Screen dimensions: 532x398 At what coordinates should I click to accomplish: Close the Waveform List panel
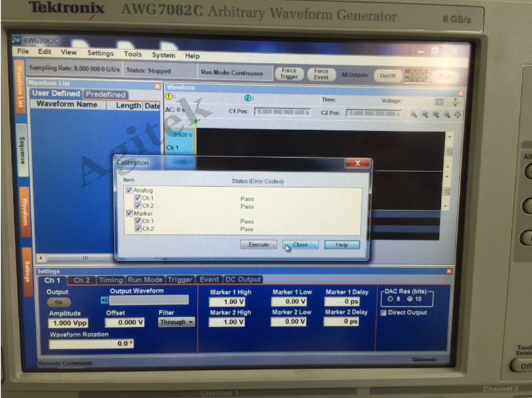click(x=157, y=86)
